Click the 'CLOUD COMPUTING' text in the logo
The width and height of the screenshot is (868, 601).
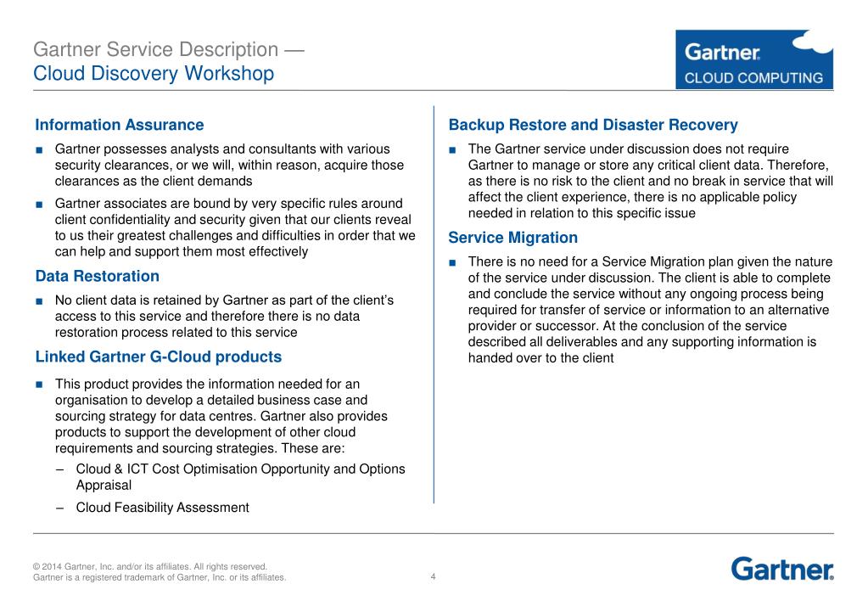(754, 78)
